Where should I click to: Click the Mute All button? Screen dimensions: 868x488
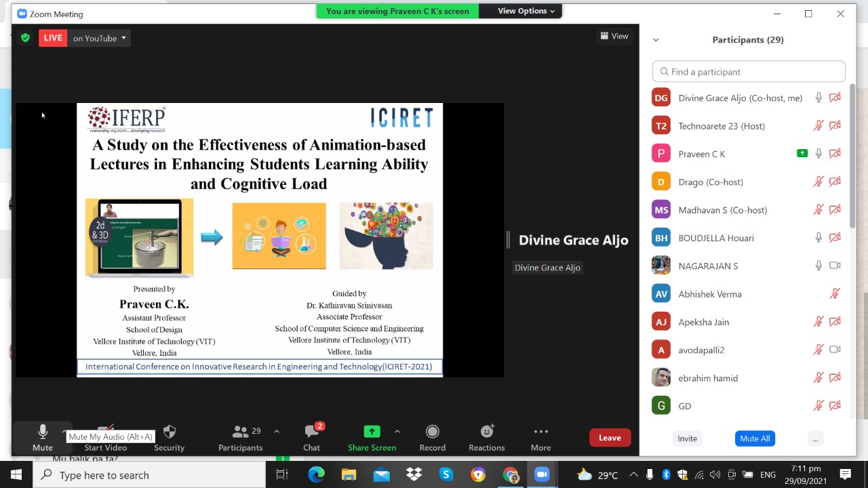[755, 439]
